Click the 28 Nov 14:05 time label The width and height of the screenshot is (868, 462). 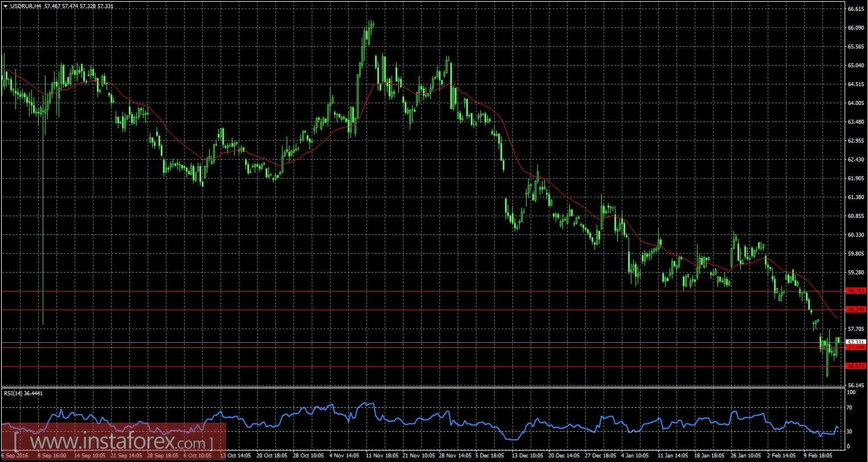[x=456, y=456]
